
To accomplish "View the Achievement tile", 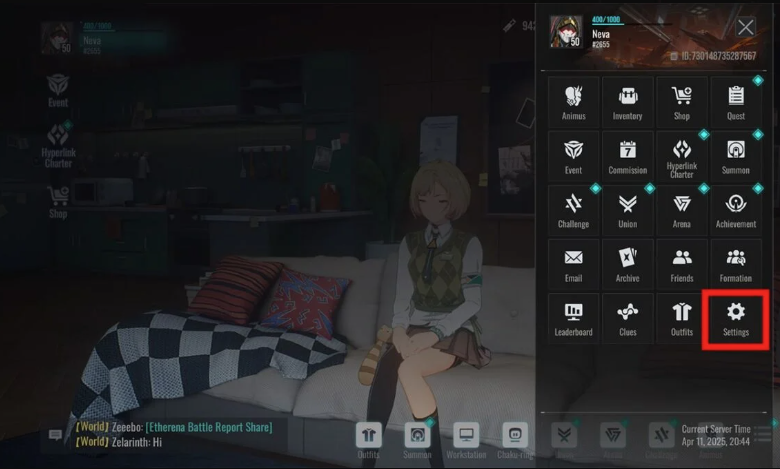I will tap(736, 210).
